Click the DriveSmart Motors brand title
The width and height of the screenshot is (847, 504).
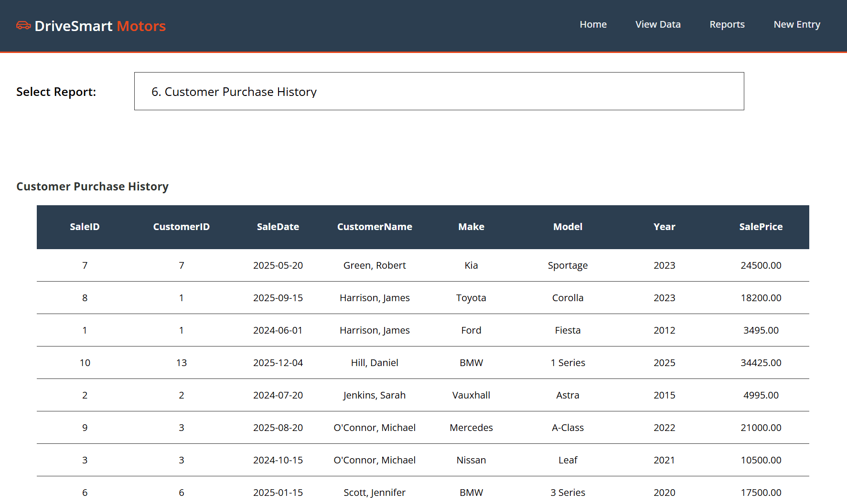point(100,26)
